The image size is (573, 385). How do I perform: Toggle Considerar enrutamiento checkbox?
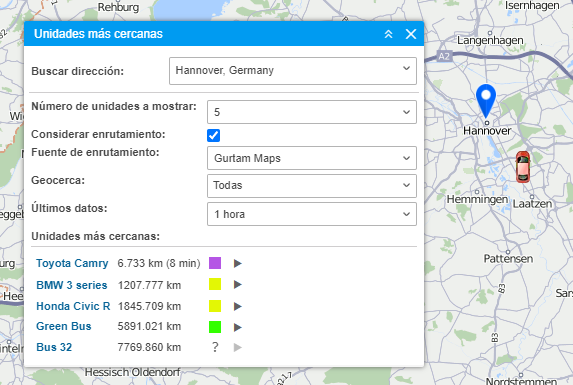(x=213, y=136)
